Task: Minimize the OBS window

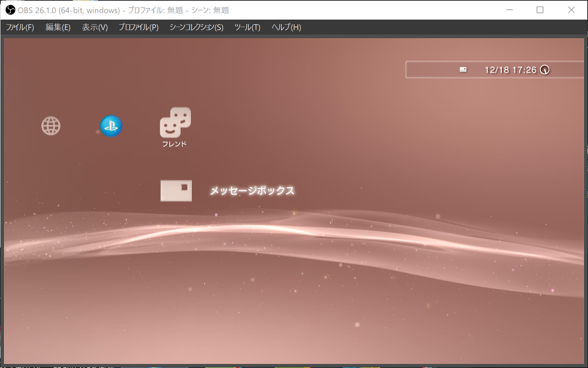Action: 509,10
